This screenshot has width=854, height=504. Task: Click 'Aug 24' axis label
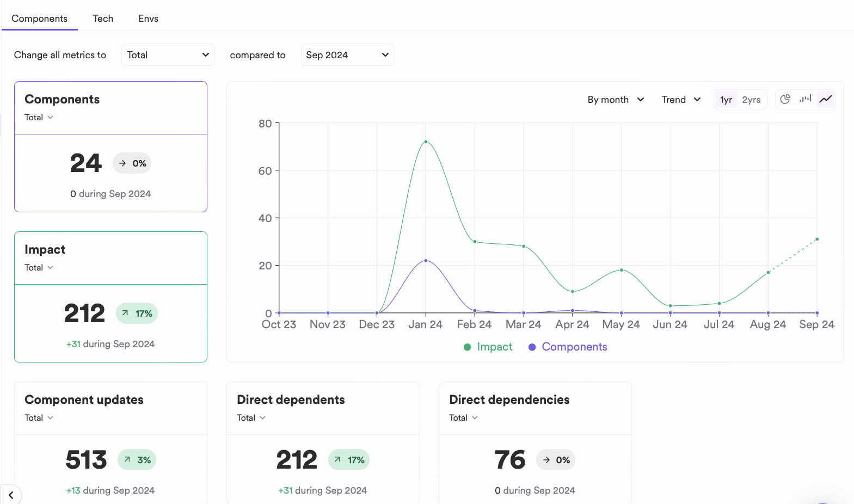click(x=768, y=324)
